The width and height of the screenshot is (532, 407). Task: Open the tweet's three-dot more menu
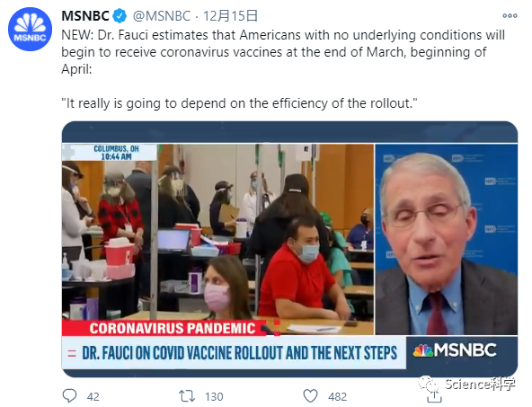tap(510, 15)
